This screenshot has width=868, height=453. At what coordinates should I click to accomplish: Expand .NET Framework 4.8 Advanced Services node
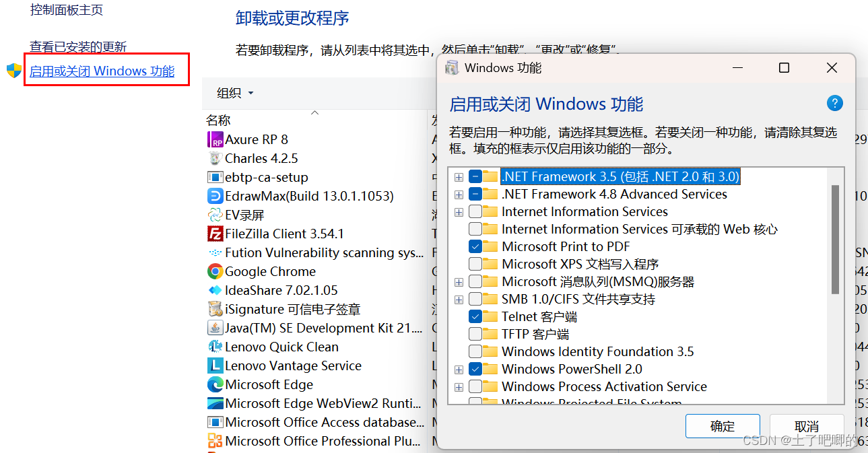pos(459,195)
